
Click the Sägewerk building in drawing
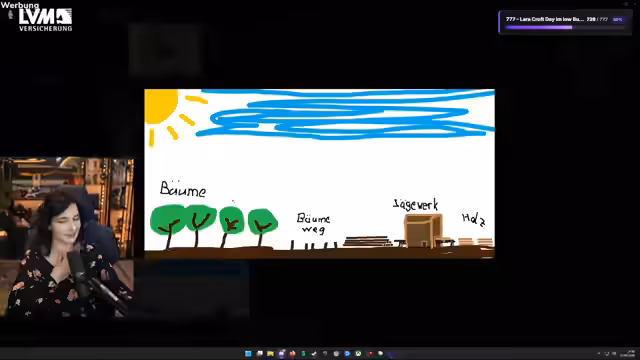click(x=423, y=231)
